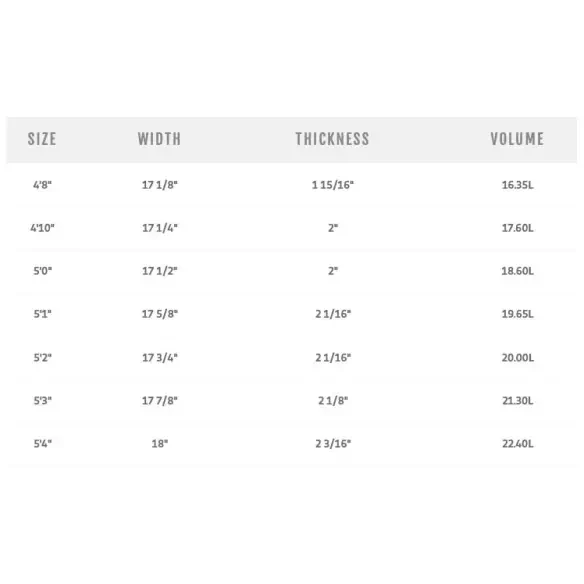Viewport: 584px width, 584px height.
Task: Select the 4'10" size cell
Action: [x=42, y=228]
